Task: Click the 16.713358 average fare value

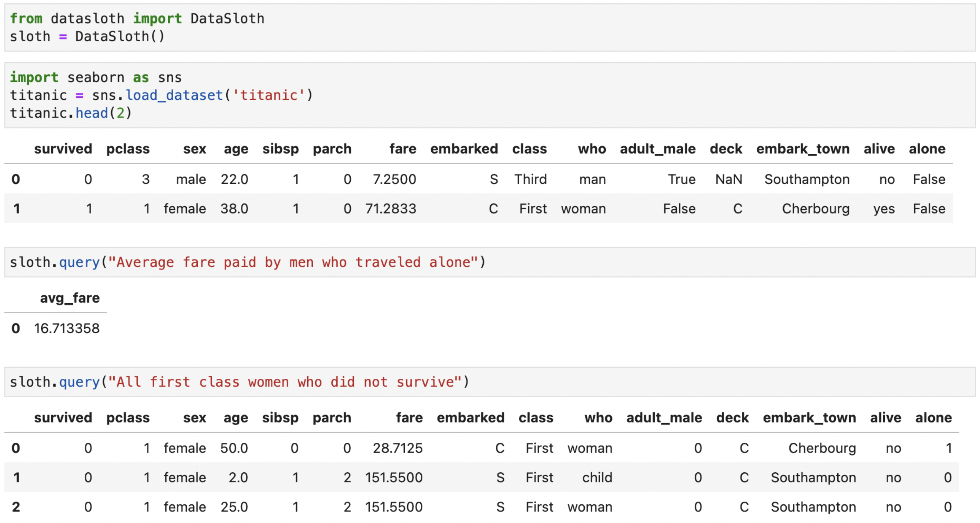Action: (x=67, y=328)
